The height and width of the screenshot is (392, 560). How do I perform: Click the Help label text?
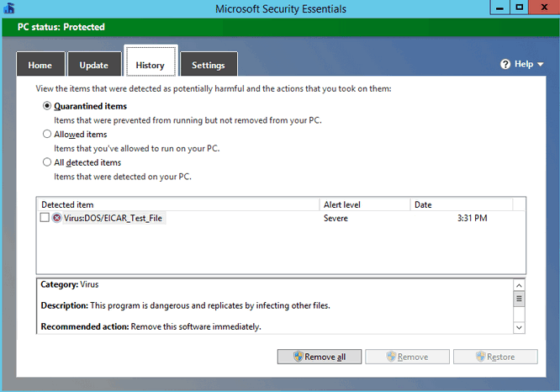524,64
